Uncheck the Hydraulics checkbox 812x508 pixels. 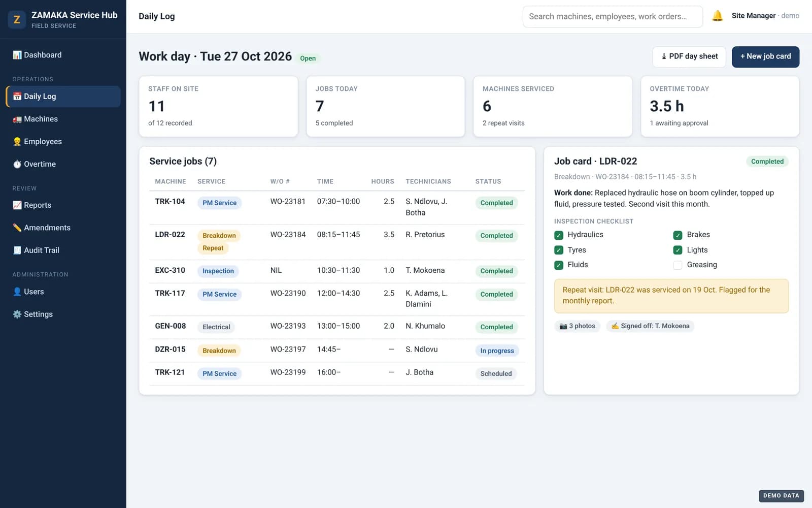(x=559, y=235)
